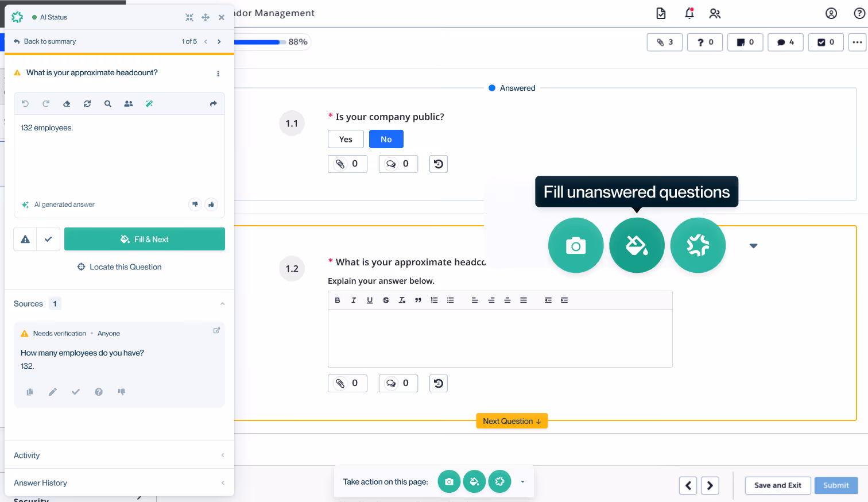Click the regenerate answer refresh icon
This screenshot has width=868, height=502.
(87, 104)
